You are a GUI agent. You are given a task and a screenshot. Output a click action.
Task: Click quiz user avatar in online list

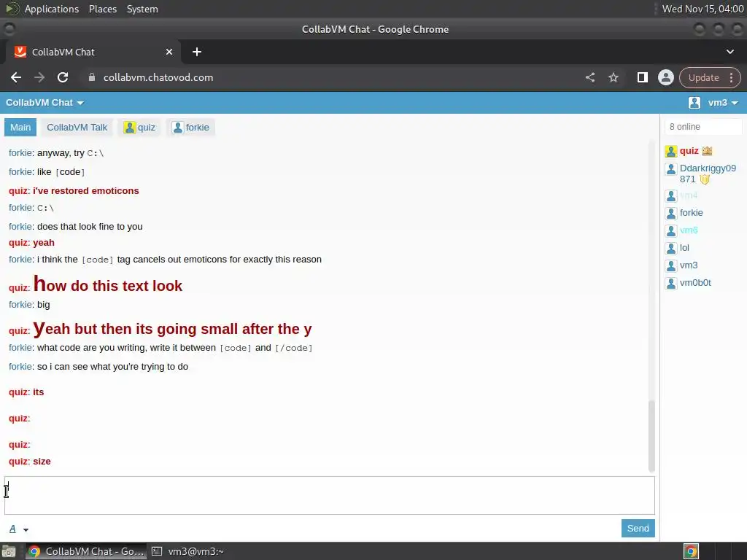coord(671,152)
